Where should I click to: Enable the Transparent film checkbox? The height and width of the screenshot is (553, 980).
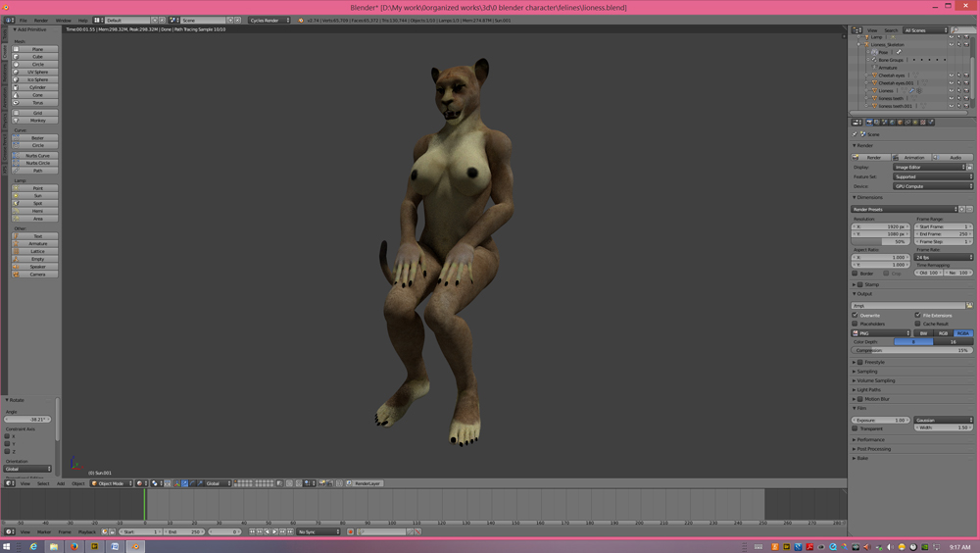point(856,428)
